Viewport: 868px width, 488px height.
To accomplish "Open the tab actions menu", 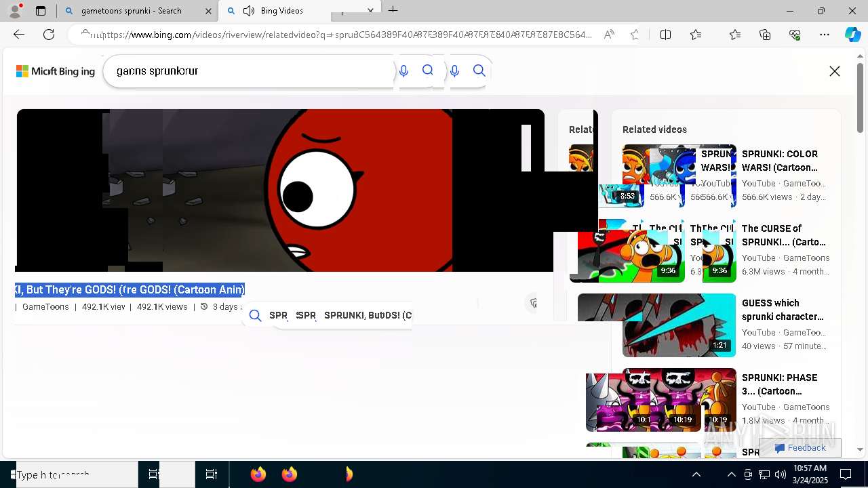I will (x=41, y=11).
